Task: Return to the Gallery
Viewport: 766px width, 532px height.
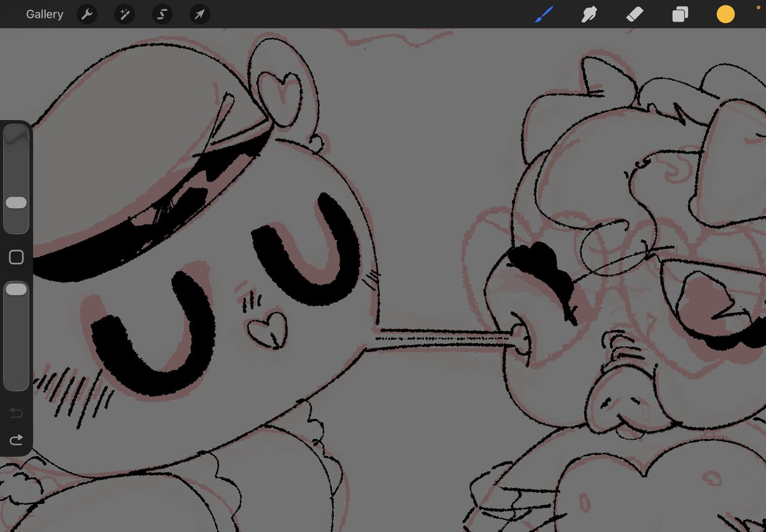Action: tap(45, 14)
